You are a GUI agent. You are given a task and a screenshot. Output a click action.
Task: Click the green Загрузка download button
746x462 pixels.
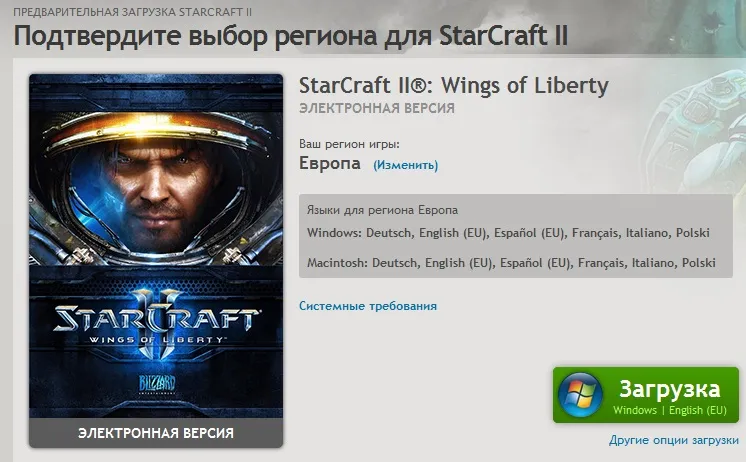pyautogui.click(x=646, y=394)
